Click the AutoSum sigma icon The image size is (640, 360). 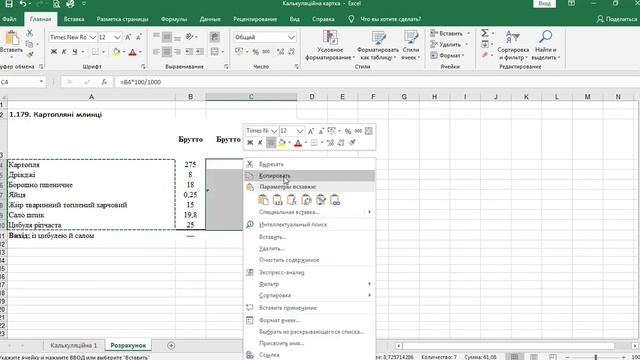(484, 33)
